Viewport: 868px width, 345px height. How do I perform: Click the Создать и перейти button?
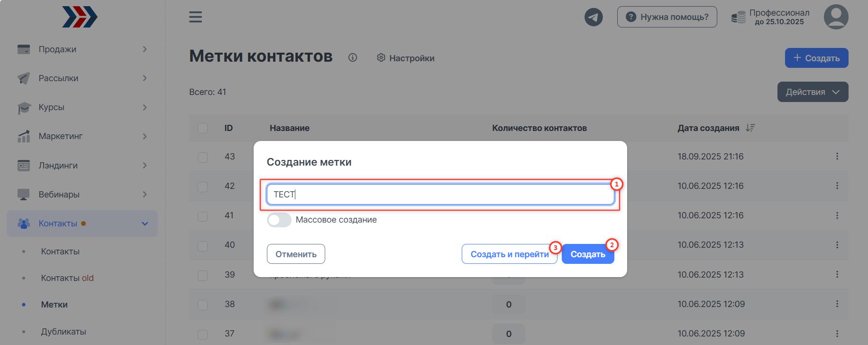pyautogui.click(x=509, y=254)
